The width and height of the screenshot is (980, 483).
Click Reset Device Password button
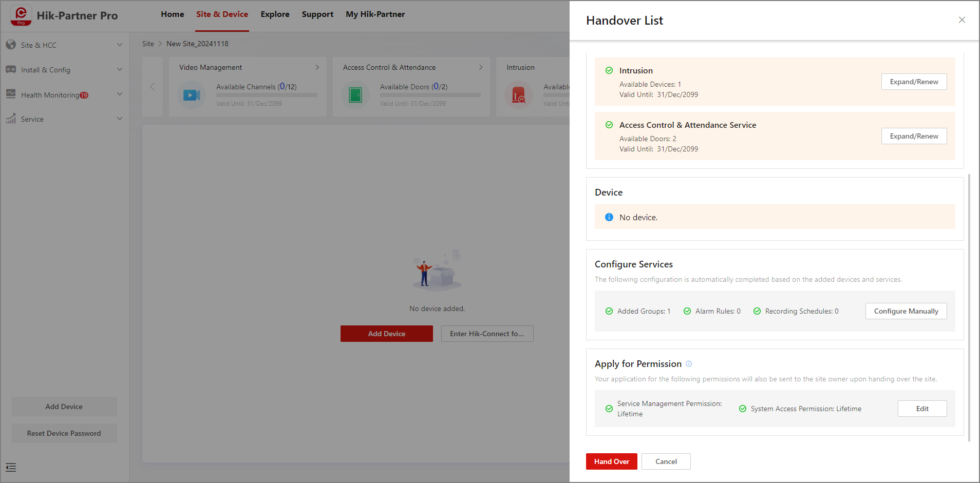click(x=64, y=433)
